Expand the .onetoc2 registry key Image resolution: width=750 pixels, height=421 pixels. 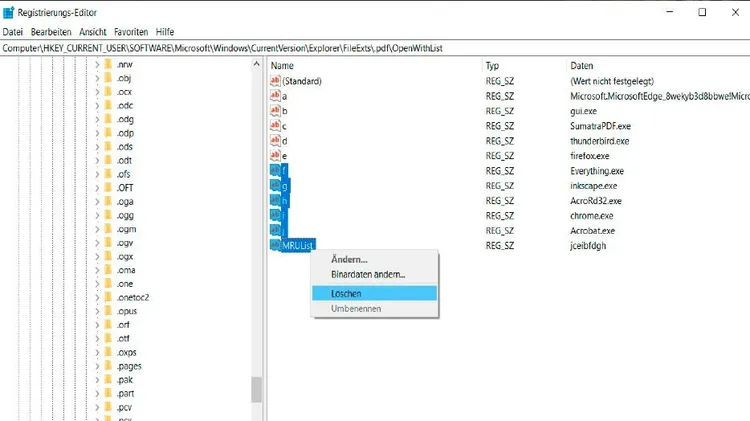[x=97, y=297]
